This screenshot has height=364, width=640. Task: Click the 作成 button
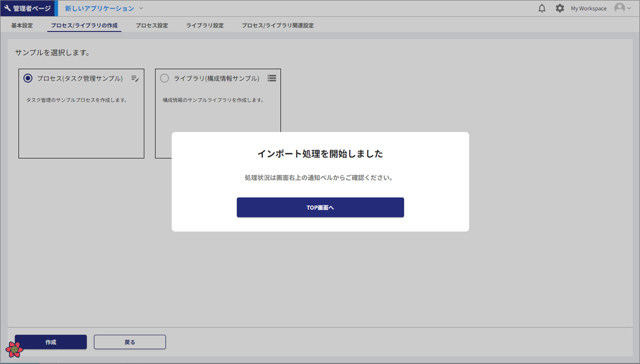tap(50, 342)
